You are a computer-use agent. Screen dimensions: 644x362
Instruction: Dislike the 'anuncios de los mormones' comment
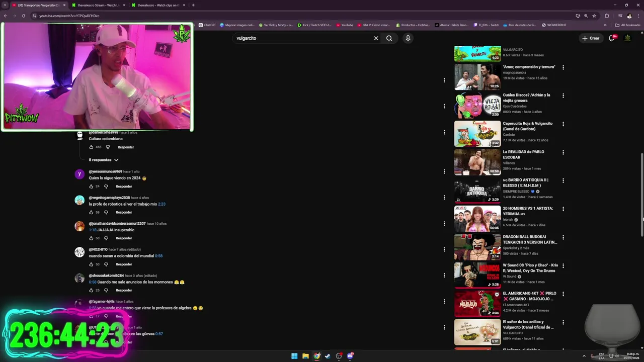coord(106,290)
